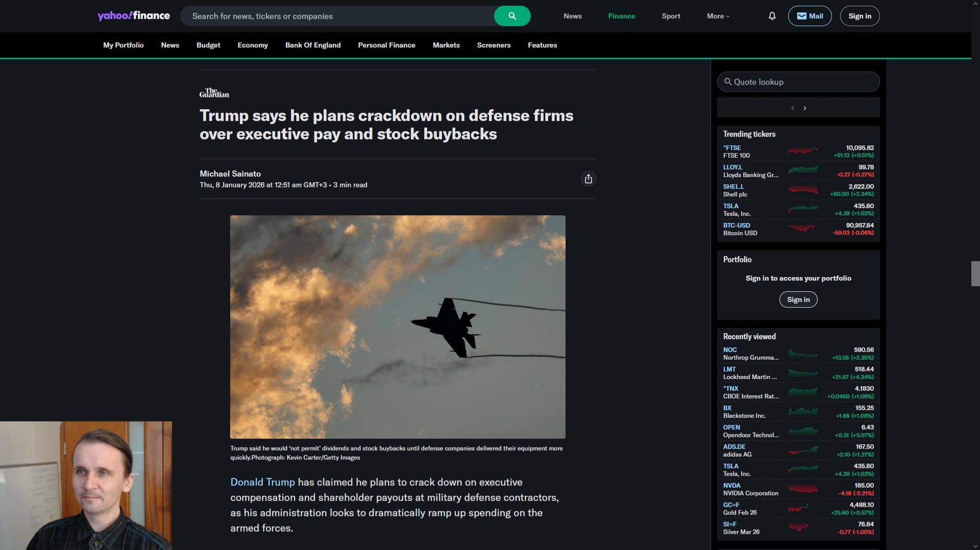
Task: Open the Economy tab
Action: tap(253, 45)
